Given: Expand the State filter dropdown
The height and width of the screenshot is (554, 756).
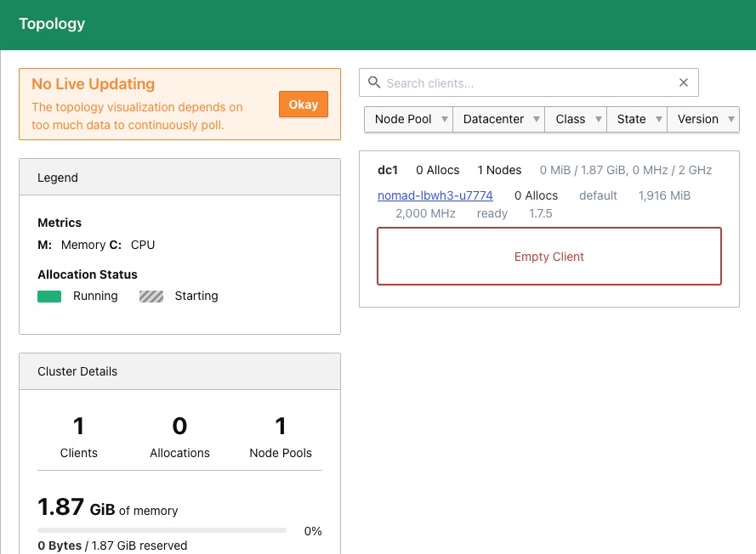Looking at the screenshot, I should pyautogui.click(x=637, y=120).
